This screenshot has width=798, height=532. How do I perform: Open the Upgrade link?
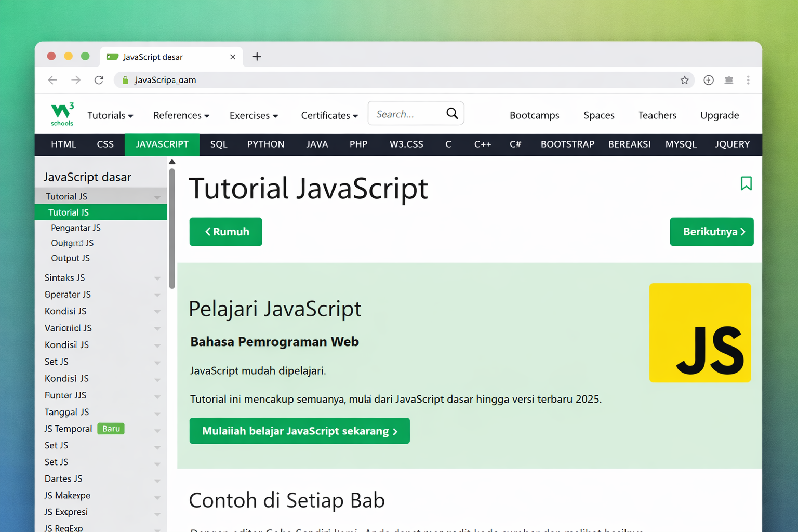[x=720, y=115]
